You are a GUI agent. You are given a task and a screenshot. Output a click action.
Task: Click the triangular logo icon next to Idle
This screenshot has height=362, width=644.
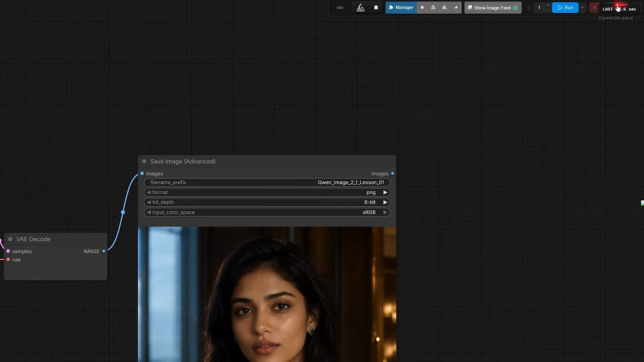tap(361, 8)
